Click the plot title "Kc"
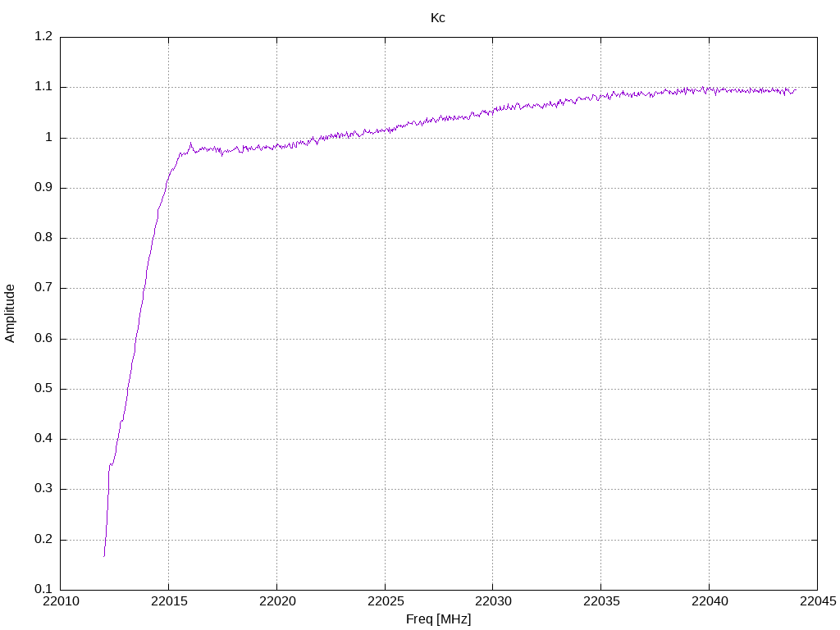This screenshot has width=840, height=630. 438,18
